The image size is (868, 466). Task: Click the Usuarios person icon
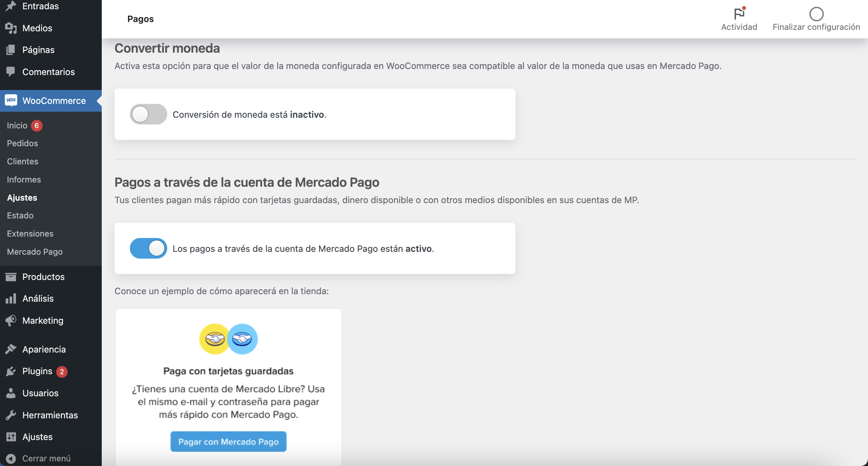tap(11, 393)
